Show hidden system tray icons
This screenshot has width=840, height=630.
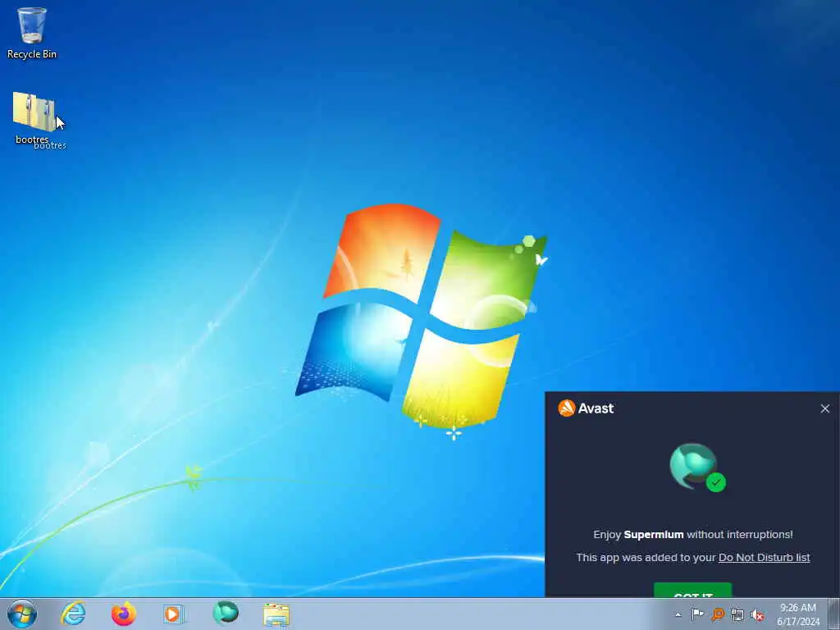click(x=678, y=614)
